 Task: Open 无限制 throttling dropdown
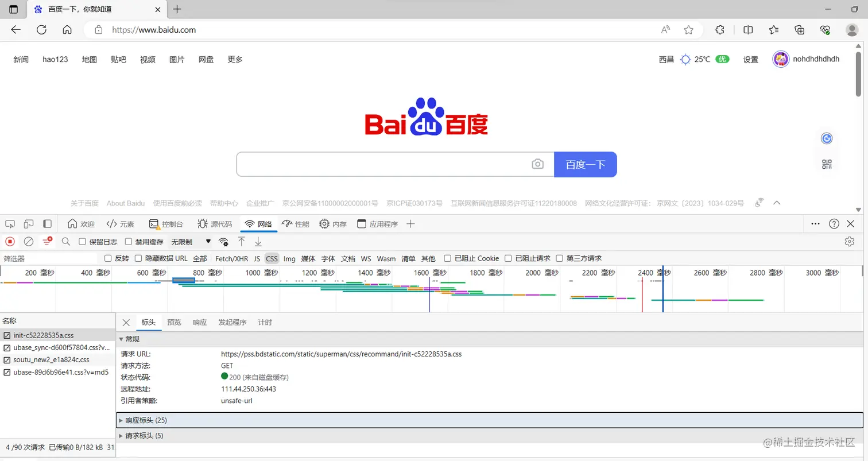tap(191, 242)
